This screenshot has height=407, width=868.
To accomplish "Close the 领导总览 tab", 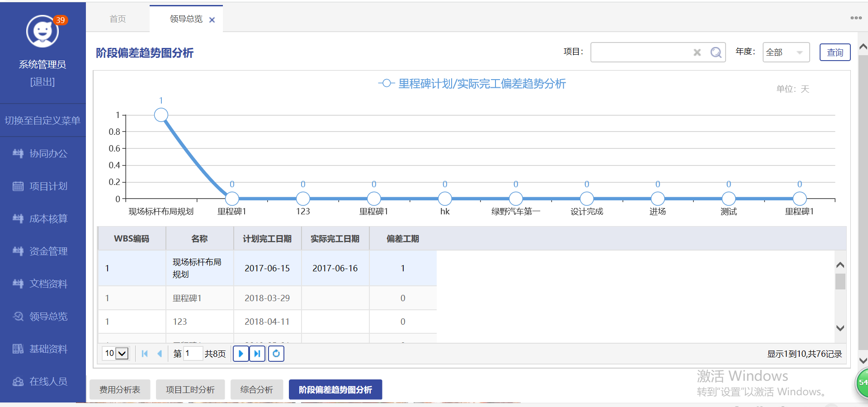I will (212, 20).
